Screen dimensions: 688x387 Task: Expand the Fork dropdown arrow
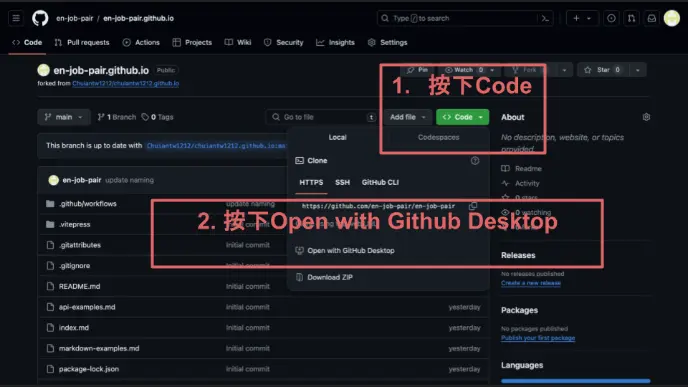tap(564, 70)
